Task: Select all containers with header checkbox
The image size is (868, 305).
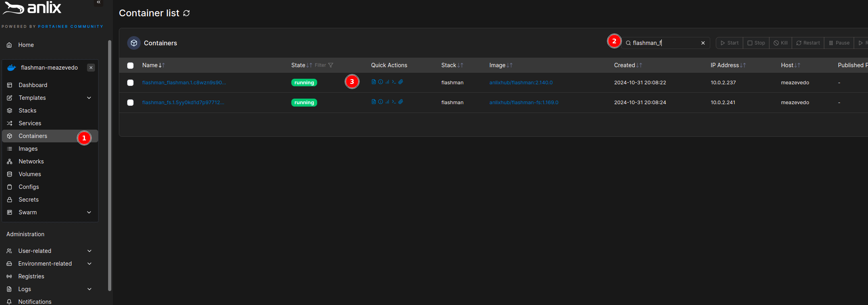Action: 130,66
